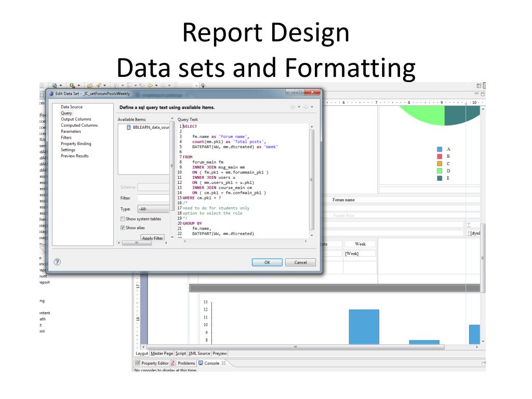This screenshot has width=532, height=399.
Task: Switch to the Master Page editor tab
Action: pos(162,353)
